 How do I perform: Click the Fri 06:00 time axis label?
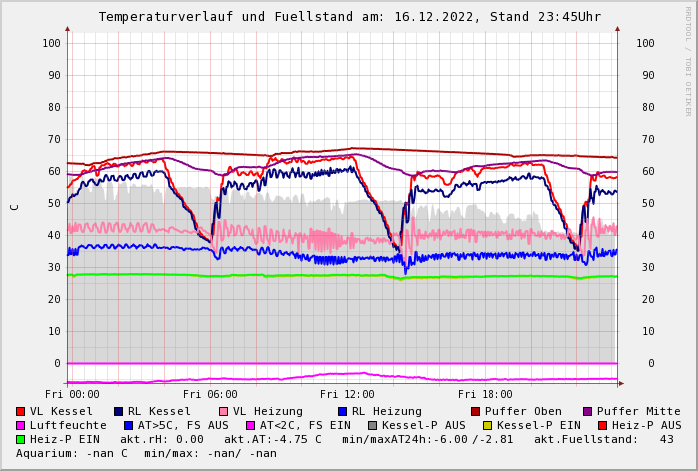point(210,394)
